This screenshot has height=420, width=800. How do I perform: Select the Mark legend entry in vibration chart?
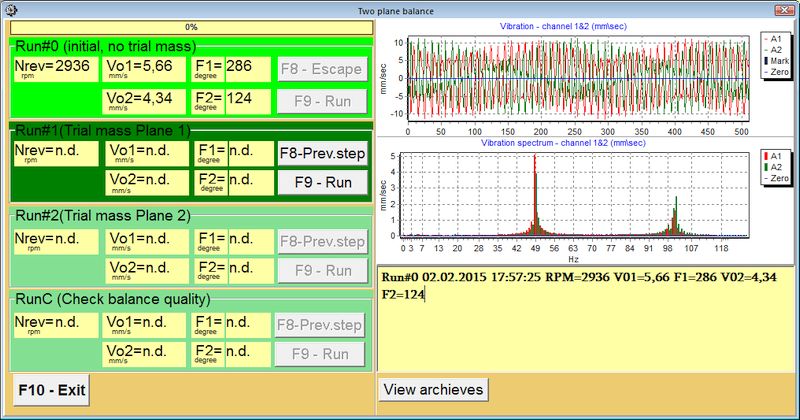(775, 61)
